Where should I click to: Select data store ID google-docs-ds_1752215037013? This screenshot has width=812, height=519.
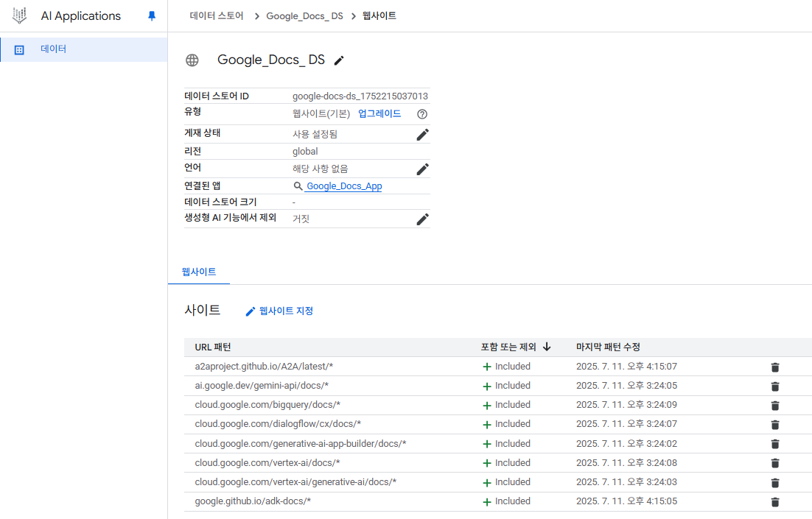pos(360,96)
